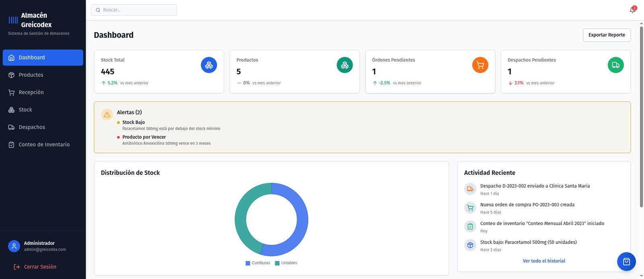The width and height of the screenshot is (644, 279).
Task: Click the Administrador user avatar icon
Action: [x=14, y=246]
